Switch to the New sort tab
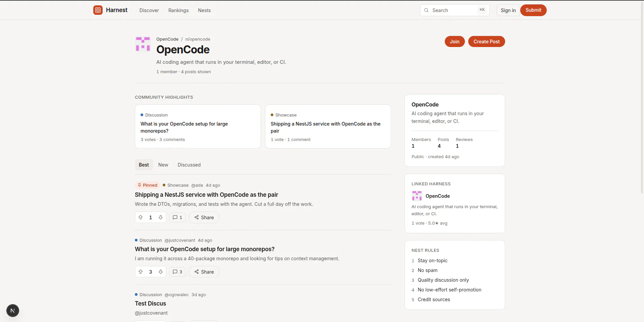Viewport: 644px width, 322px height. (x=163, y=165)
